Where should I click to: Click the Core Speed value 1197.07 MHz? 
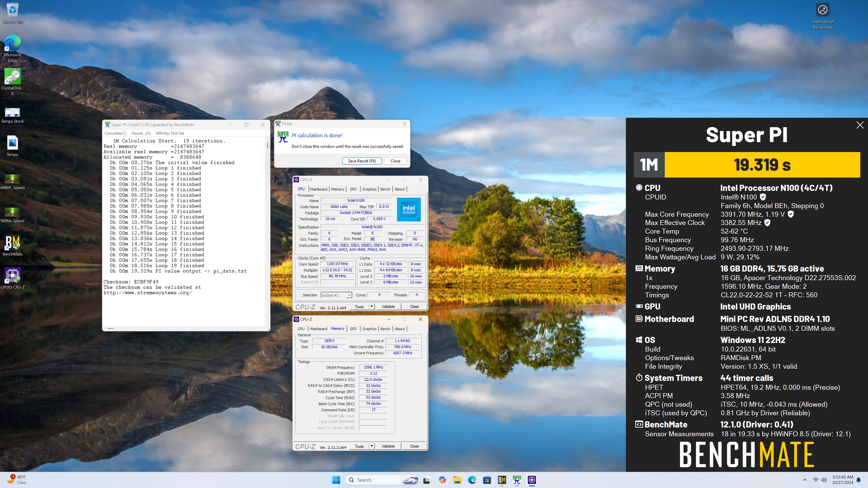coord(337,264)
